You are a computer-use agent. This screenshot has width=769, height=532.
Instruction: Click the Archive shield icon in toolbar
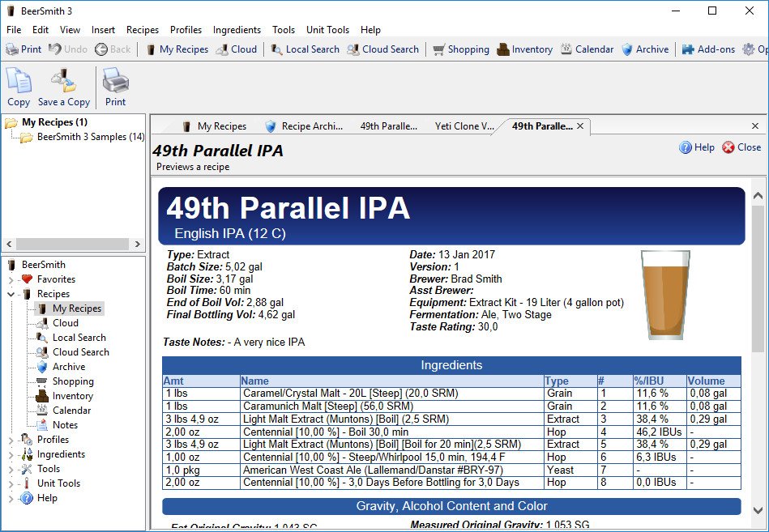coord(627,49)
